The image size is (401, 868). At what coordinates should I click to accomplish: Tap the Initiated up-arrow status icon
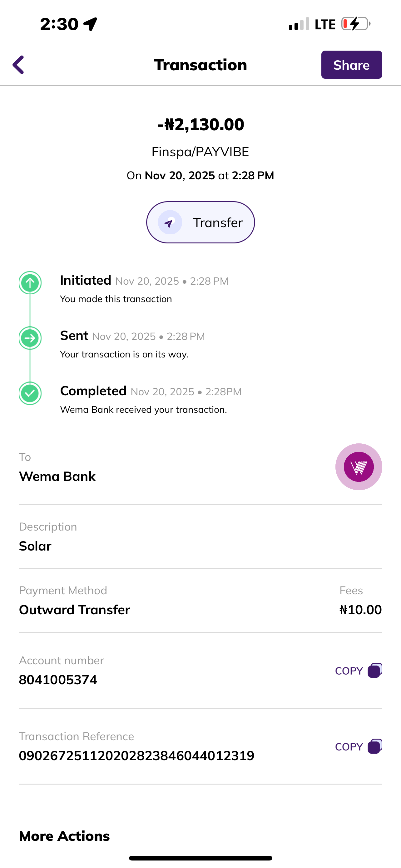pos(30,283)
